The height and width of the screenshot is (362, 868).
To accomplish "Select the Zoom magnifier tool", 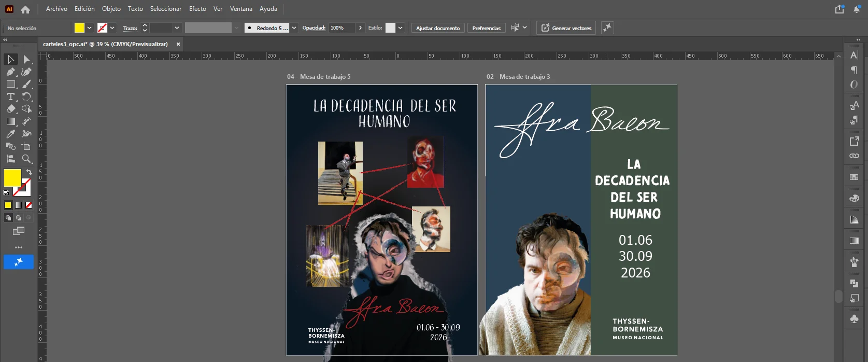I will point(27,159).
